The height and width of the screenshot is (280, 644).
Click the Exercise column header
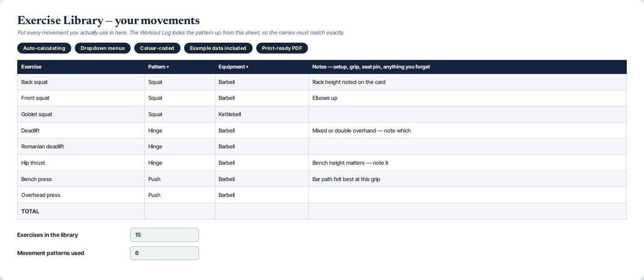[81, 67]
